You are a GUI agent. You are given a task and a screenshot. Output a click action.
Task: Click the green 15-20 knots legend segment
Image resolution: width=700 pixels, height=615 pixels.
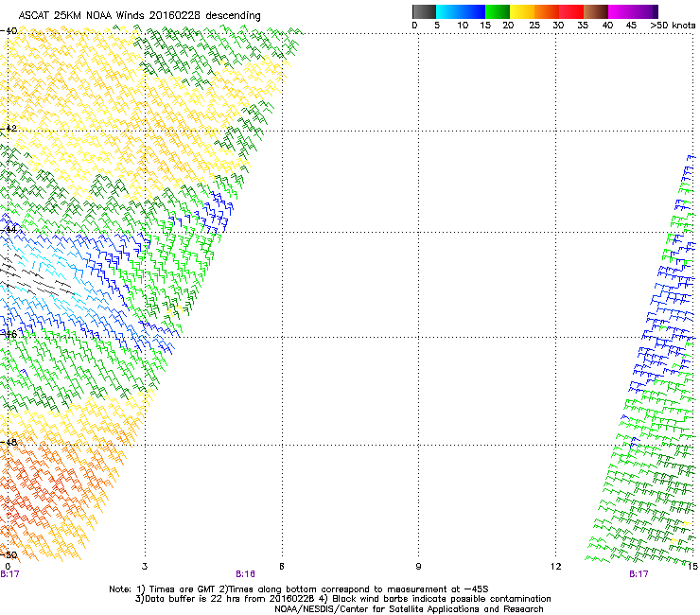[x=498, y=11]
